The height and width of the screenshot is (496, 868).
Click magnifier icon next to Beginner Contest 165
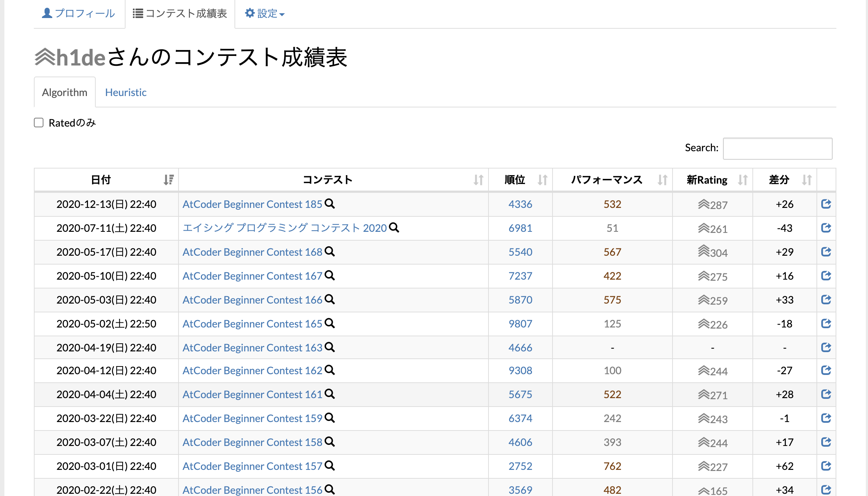[330, 323]
